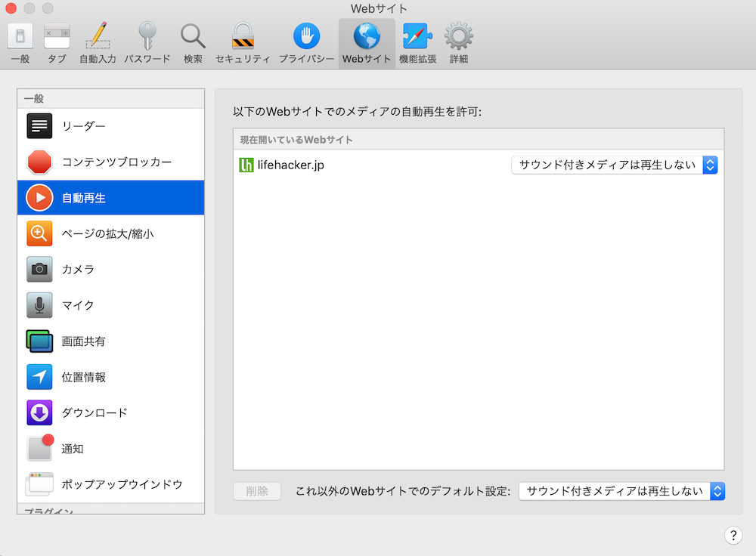The width and height of the screenshot is (756, 556).
Task: Open the 機能拡張 (Extensions) puzzle icon
Action: tap(417, 36)
